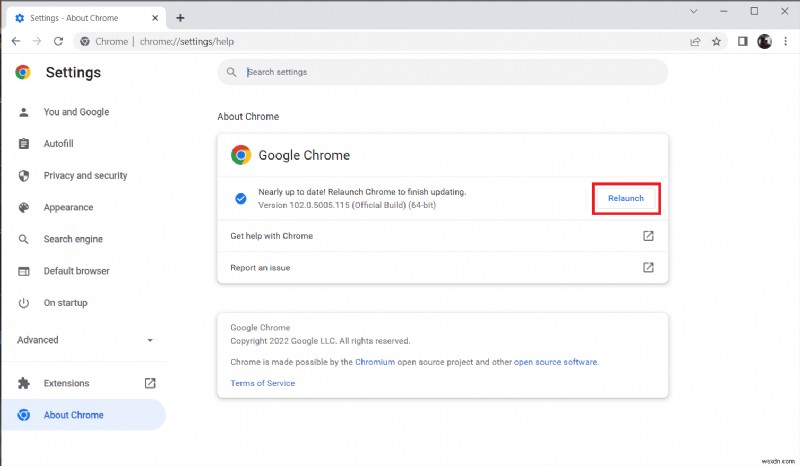
Task: Open Terms of Service link
Action: (x=262, y=383)
